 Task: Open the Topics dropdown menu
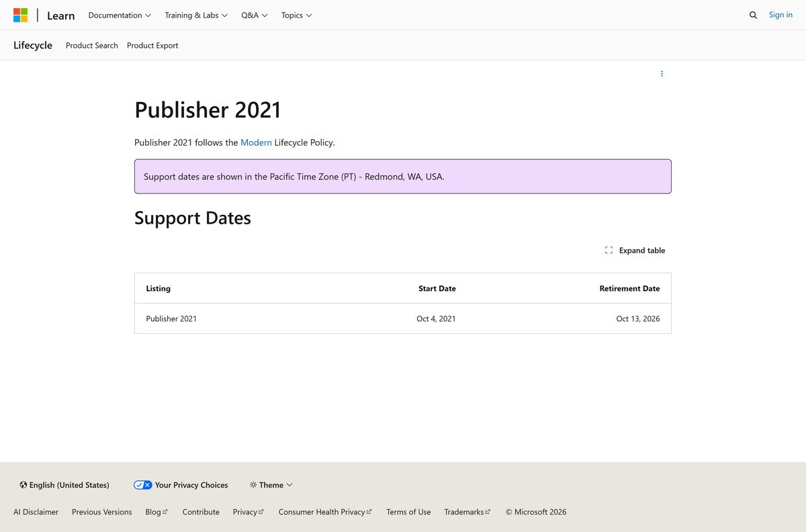[x=296, y=15]
